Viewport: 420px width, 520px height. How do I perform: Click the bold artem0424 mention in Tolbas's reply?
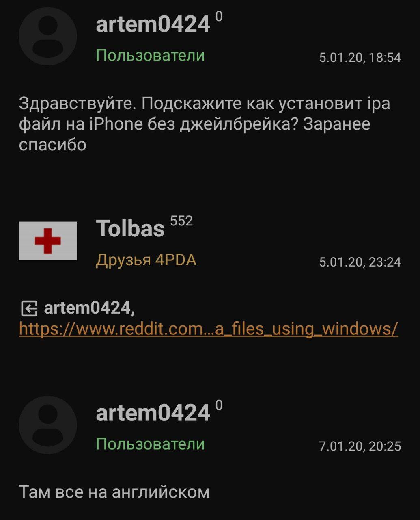click(x=89, y=308)
